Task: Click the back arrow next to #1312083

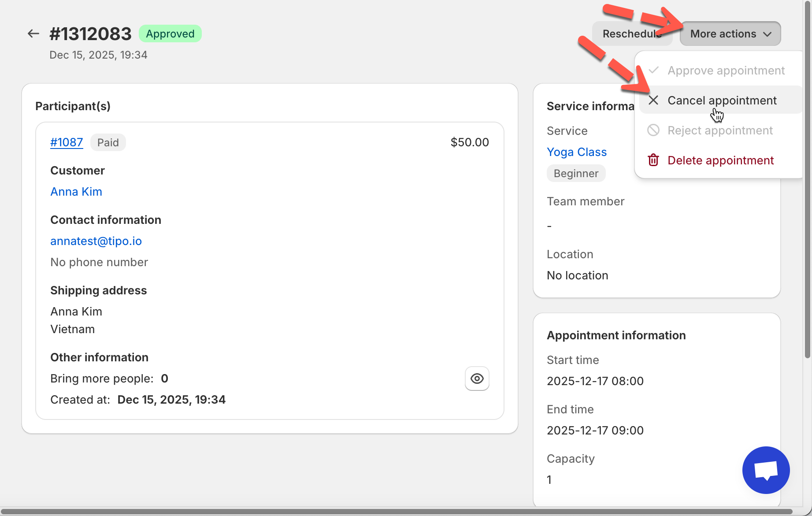Action: click(x=33, y=33)
